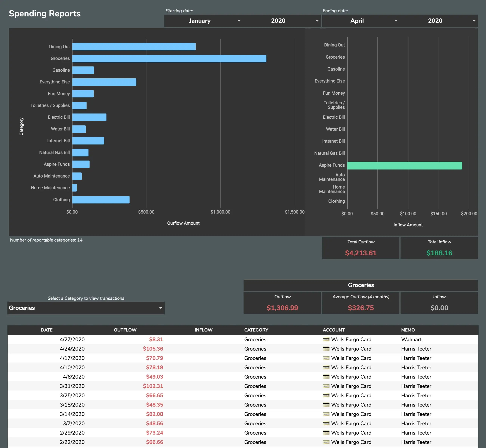
Task: Click the Walmart memo cell
Action: [411, 339]
